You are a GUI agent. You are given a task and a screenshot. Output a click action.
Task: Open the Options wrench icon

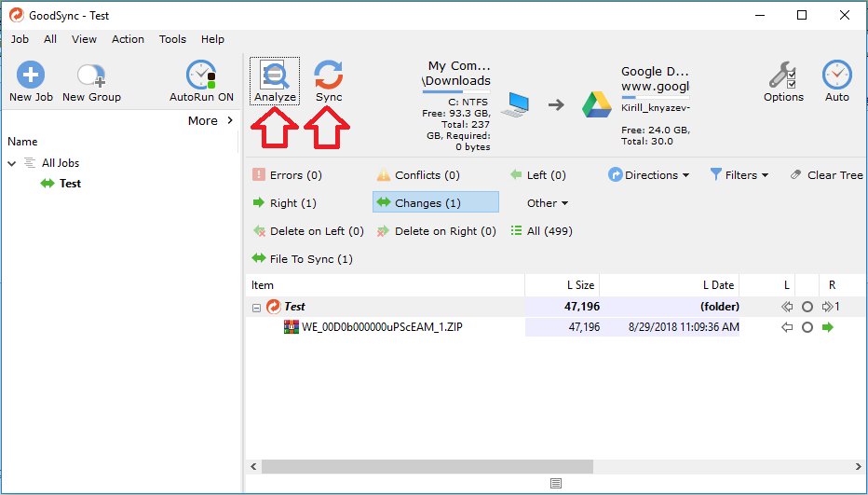tap(783, 76)
